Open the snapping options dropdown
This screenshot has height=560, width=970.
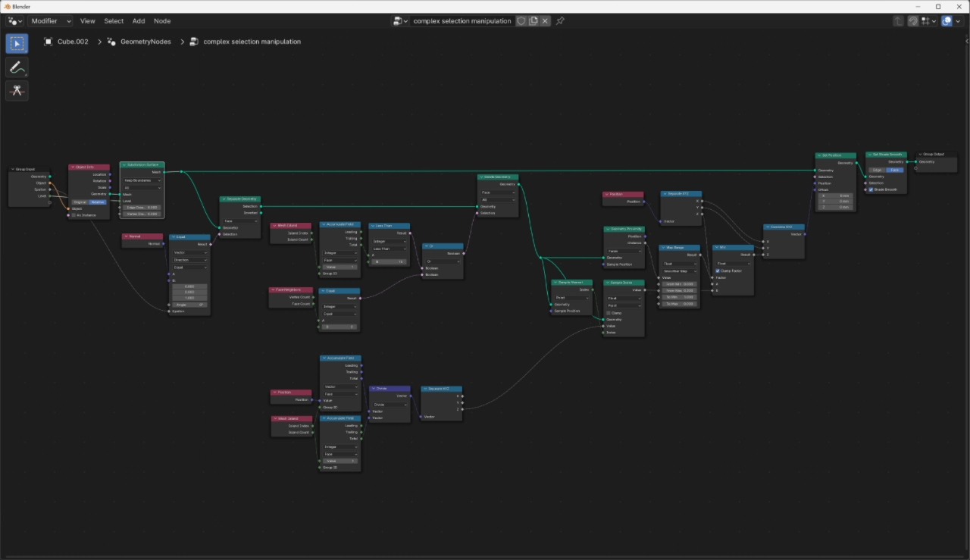[x=928, y=21]
